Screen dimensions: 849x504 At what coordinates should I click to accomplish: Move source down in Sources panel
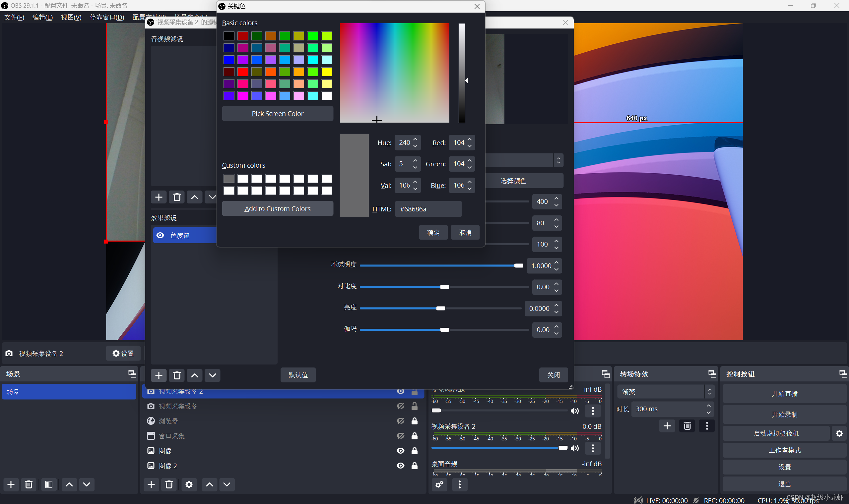[227, 484]
